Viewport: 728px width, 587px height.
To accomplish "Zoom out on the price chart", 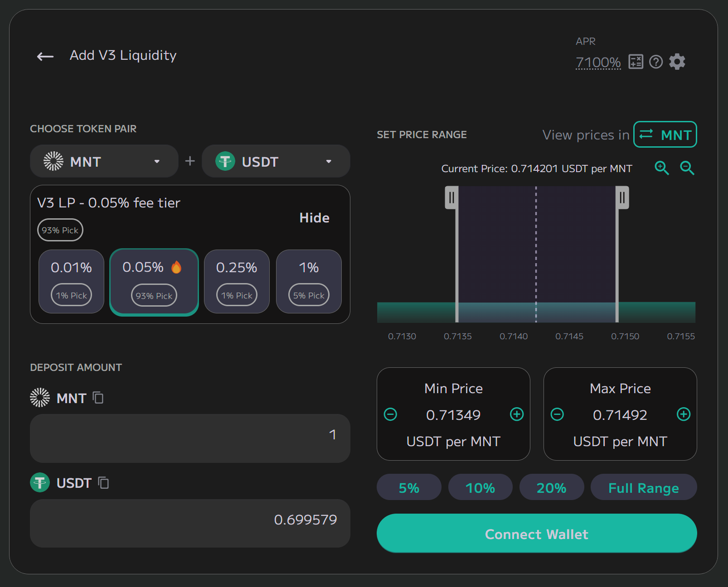I will point(687,168).
